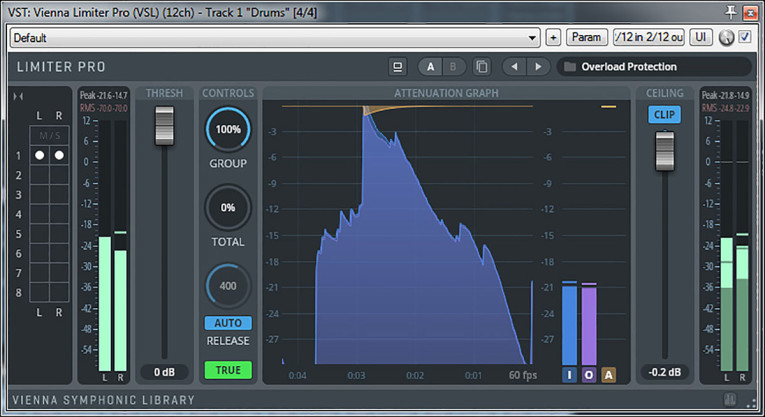This screenshot has width=765, height=417.
Task: Pin the plugin window on top
Action: (730, 12)
